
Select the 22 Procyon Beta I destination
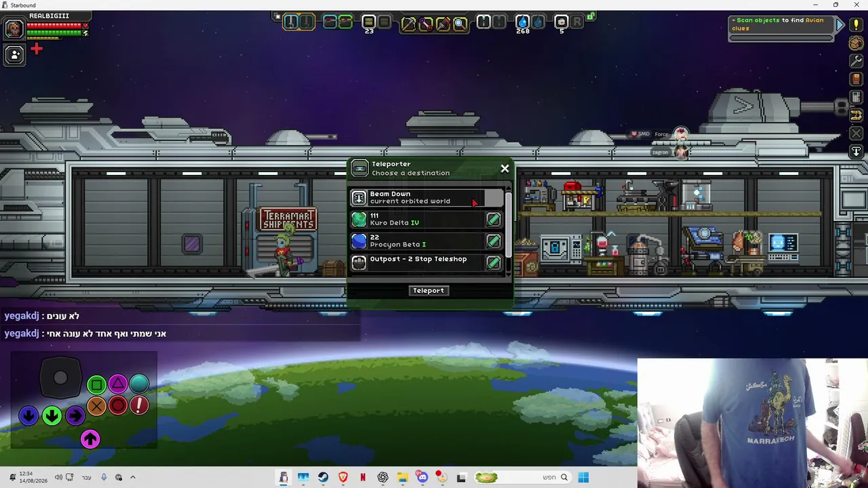tap(427, 241)
